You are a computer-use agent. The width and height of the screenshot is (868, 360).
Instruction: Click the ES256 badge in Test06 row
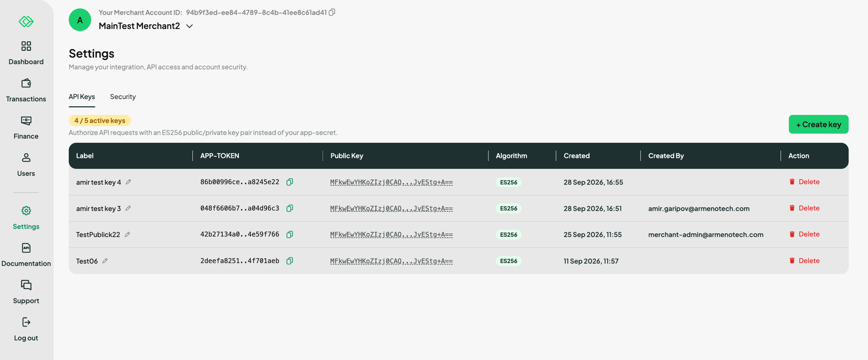(509, 261)
